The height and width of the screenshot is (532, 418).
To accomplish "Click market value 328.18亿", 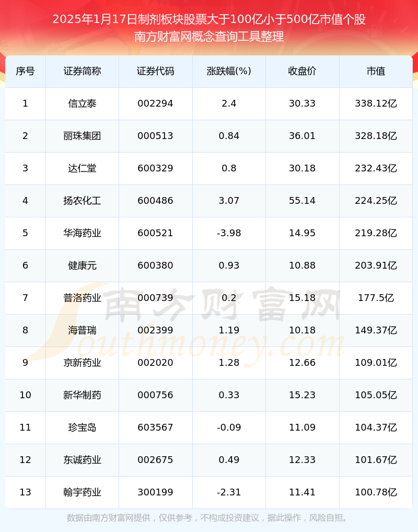I will [x=376, y=136].
